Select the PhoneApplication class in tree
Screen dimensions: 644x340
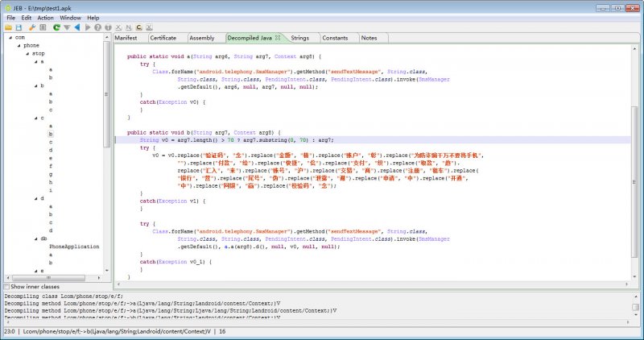coord(74,247)
